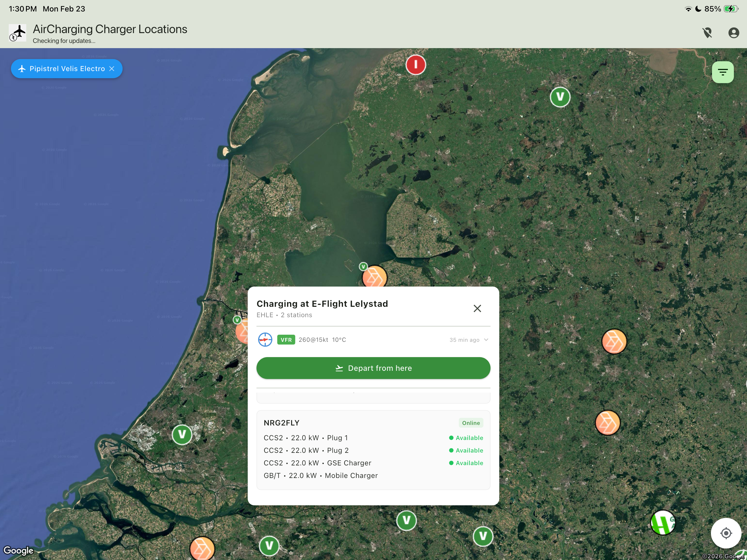
Task: Tap the Available status for Plug 1
Action: click(466, 438)
